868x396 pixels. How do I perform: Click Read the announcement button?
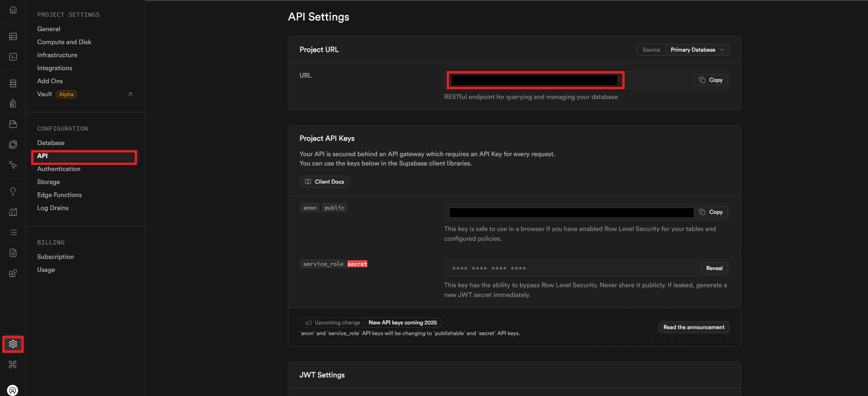click(694, 327)
